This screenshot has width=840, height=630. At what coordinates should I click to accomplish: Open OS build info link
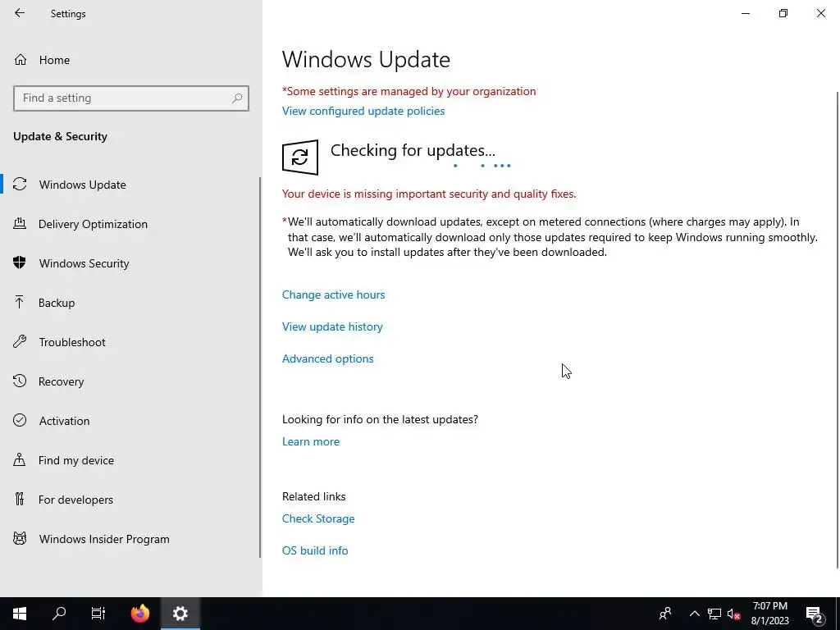pyautogui.click(x=315, y=550)
